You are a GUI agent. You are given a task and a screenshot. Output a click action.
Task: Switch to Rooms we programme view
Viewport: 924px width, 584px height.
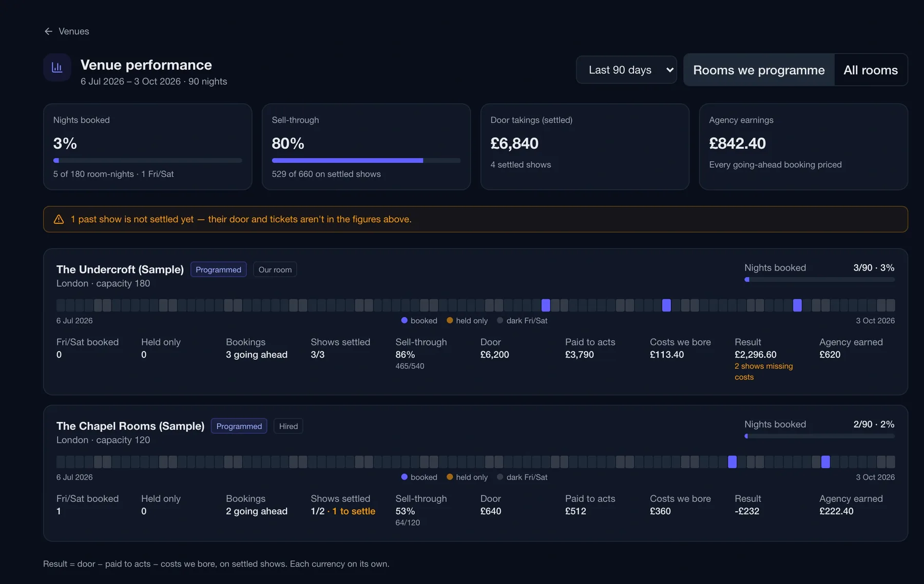click(759, 70)
